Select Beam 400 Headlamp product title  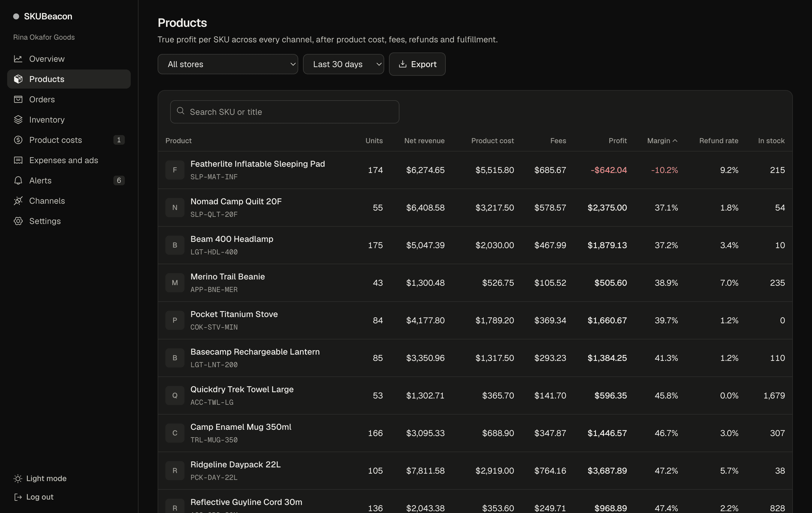pyautogui.click(x=232, y=239)
